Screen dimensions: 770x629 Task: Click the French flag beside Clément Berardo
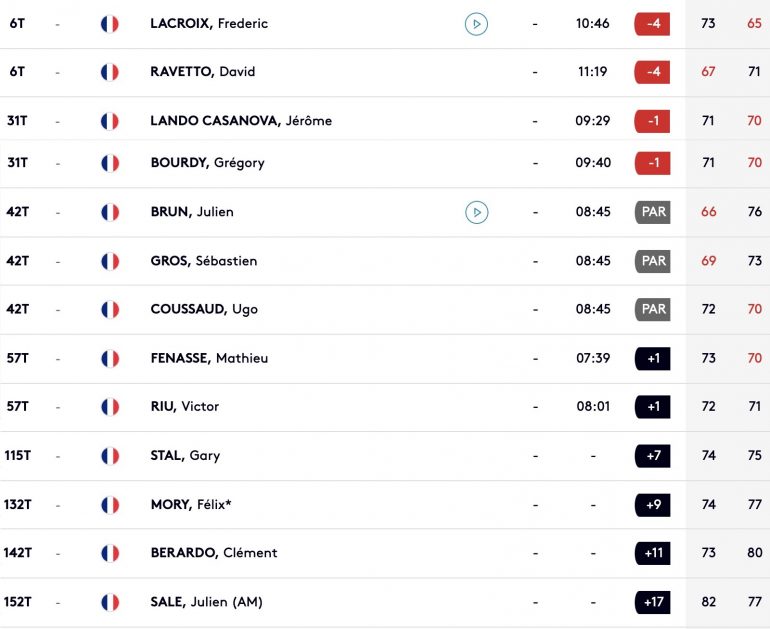(110, 553)
